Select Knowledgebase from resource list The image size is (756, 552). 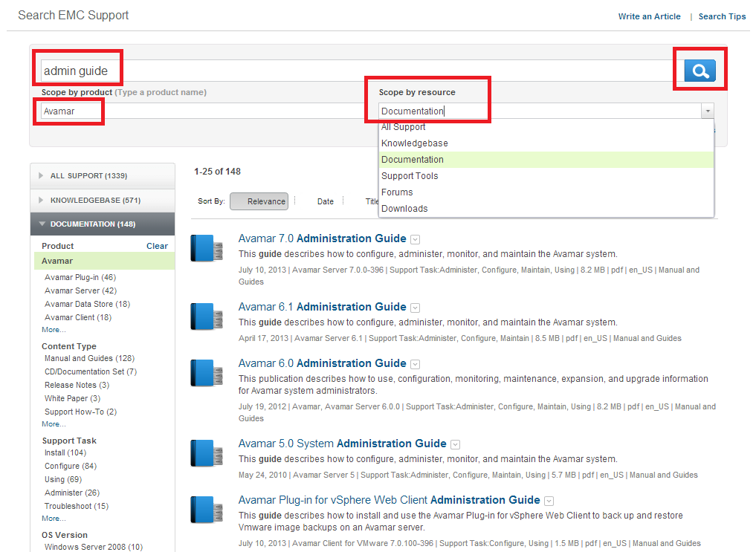546,143
